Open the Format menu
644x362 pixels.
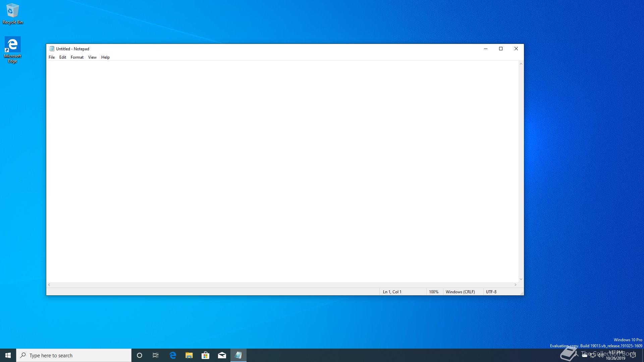[x=77, y=57]
